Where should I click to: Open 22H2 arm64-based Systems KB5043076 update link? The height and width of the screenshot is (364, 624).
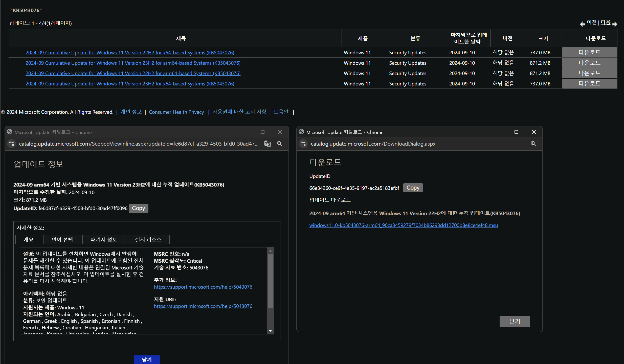point(133,73)
